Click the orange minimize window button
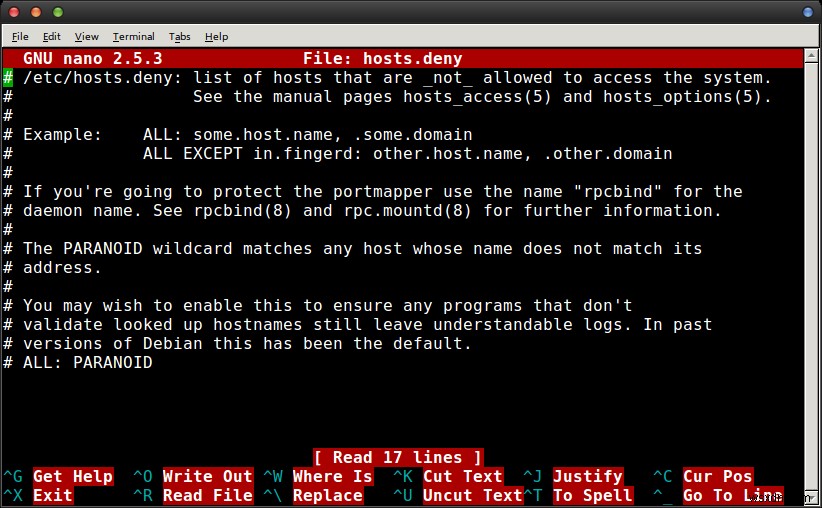The height and width of the screenshot is (508, 822). [36, 12]
